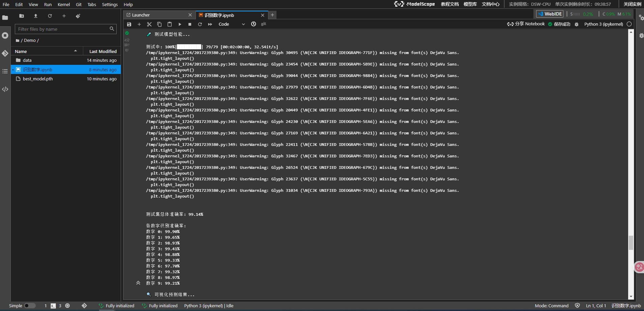Click the Git clone icon in file browser

pyautogui.click(x=78, y=16)
